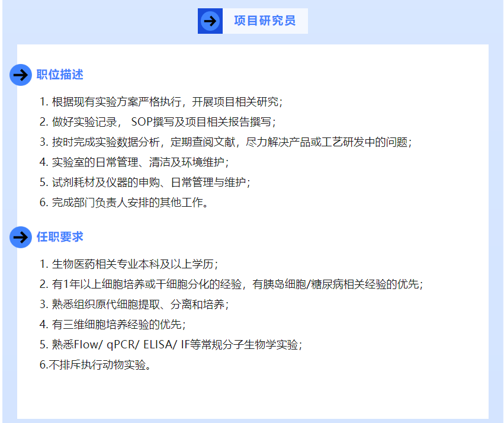Select the 职位描述 section heading
The height and width of the screenshot is (423, 504).
pos(60,75)
